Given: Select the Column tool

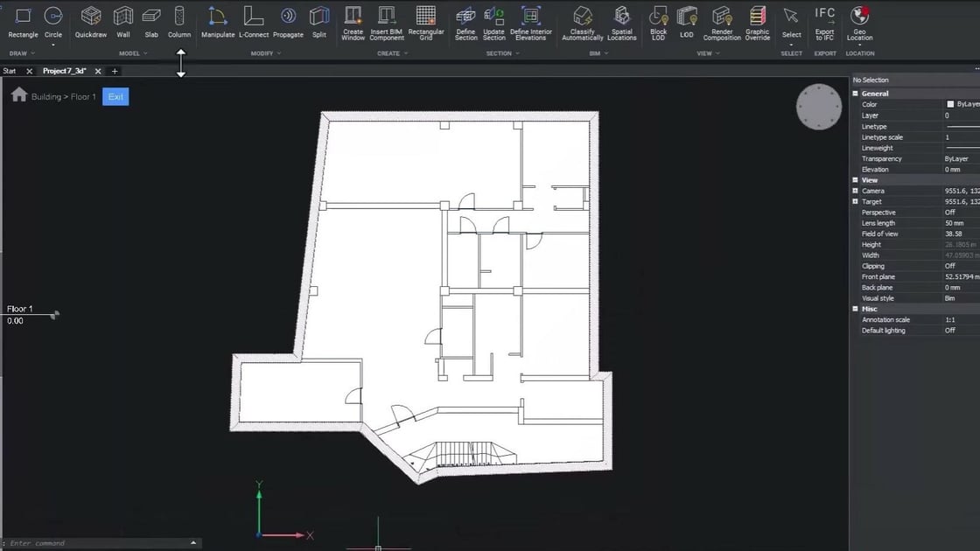Looking at the screenshot, I should tap(178, 22).
